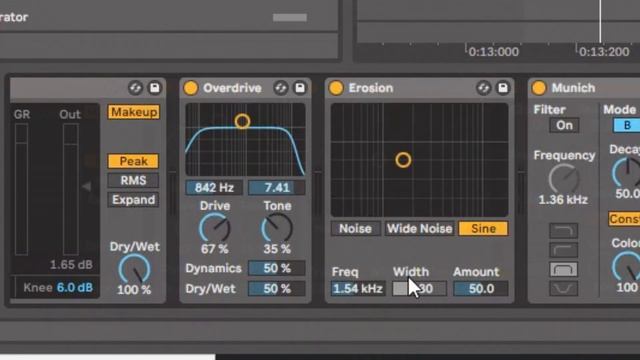Select Munich notch filter shape icon
Image resolution: width=640 pixels, height=360 pixels.
[564, 288]
